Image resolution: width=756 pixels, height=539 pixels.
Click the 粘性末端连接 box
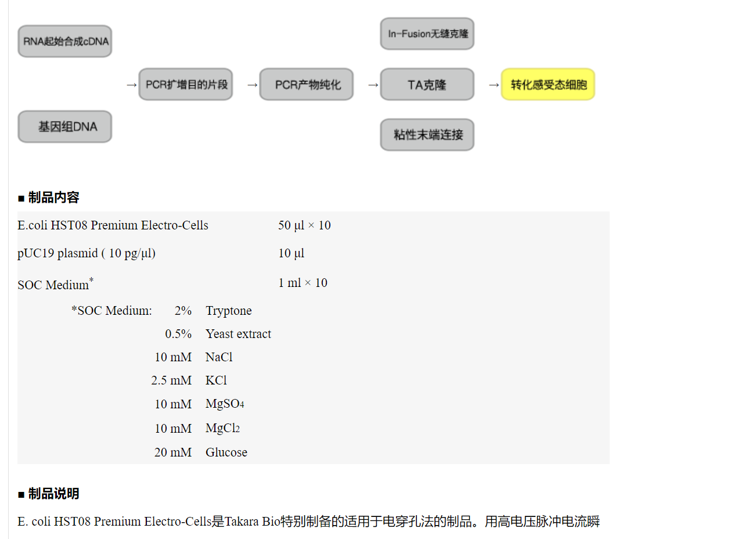click(427, 135)
